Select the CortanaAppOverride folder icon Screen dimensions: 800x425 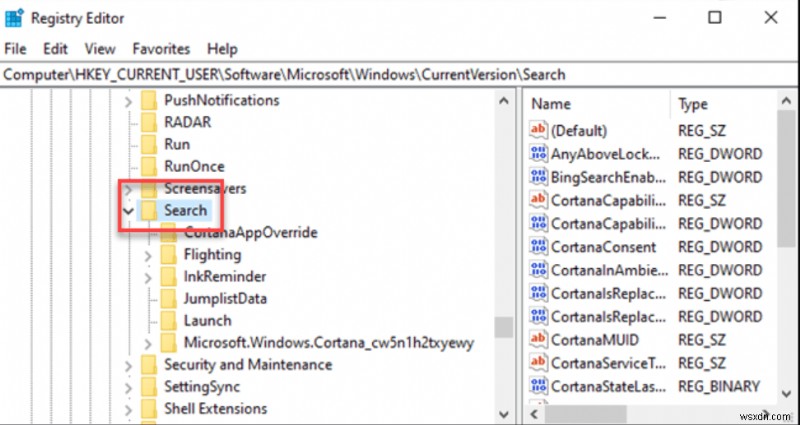[x=168, y=233]
